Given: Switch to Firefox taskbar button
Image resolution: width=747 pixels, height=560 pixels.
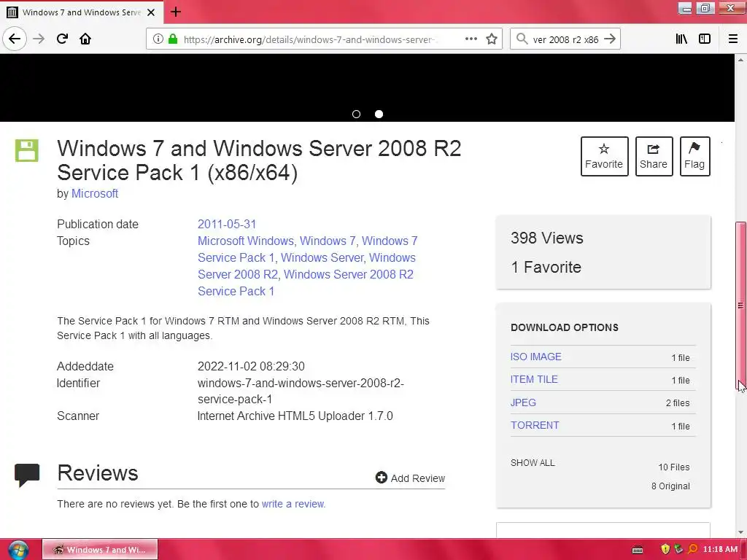Looking at the screenshot, I should [100, 550].
